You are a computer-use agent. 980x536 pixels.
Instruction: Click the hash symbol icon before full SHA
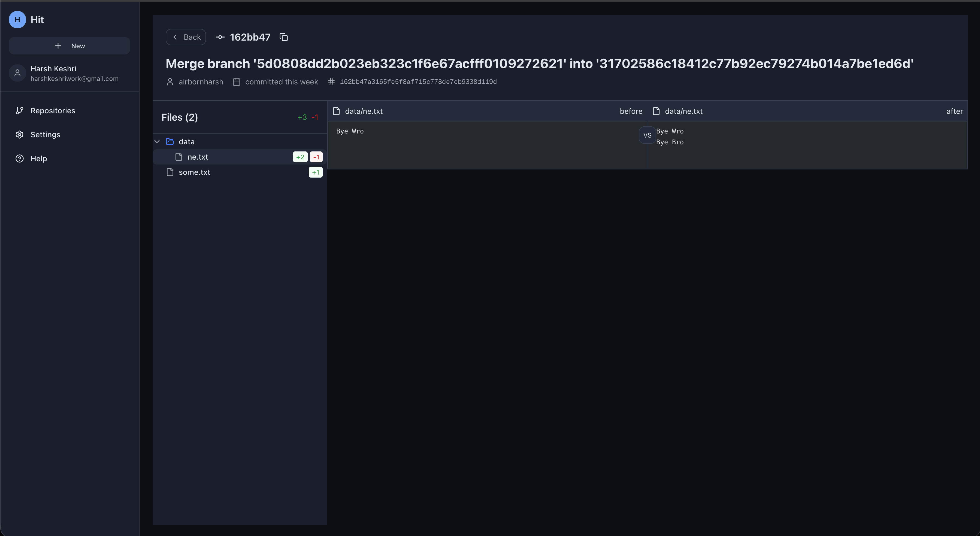pos(331,82)
